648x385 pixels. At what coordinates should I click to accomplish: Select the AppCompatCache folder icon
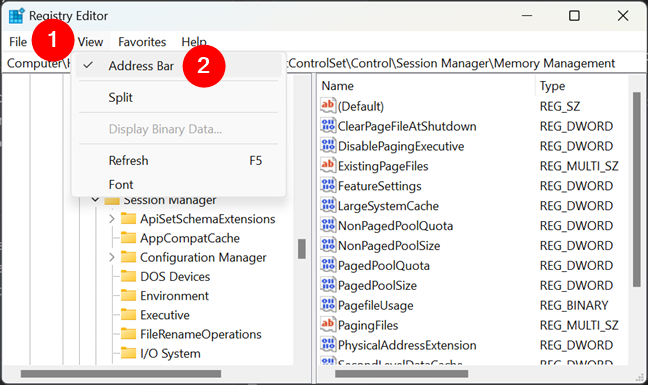click(129, 238)
